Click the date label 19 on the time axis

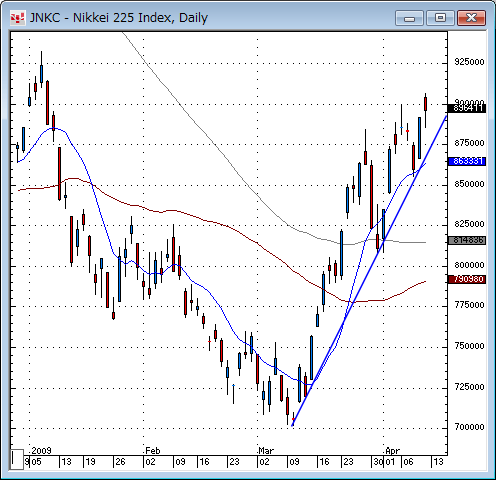90,462
